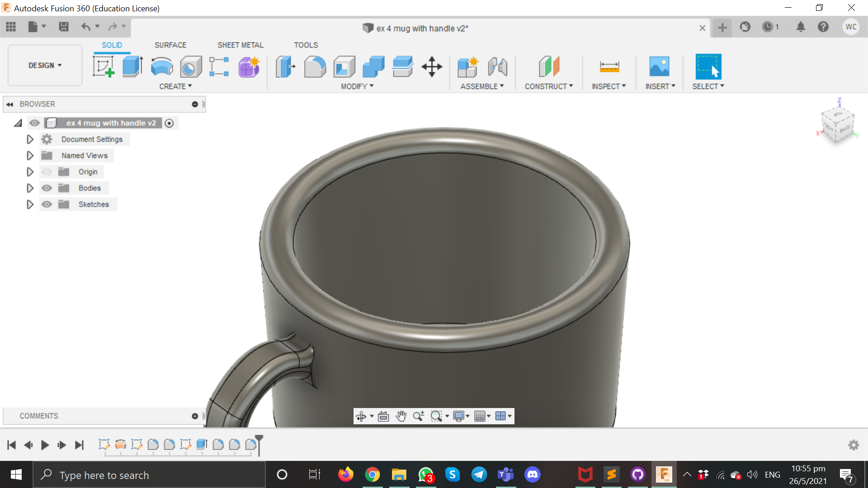Expand Named Views node

pyautogui.click(x=30, y=155)
